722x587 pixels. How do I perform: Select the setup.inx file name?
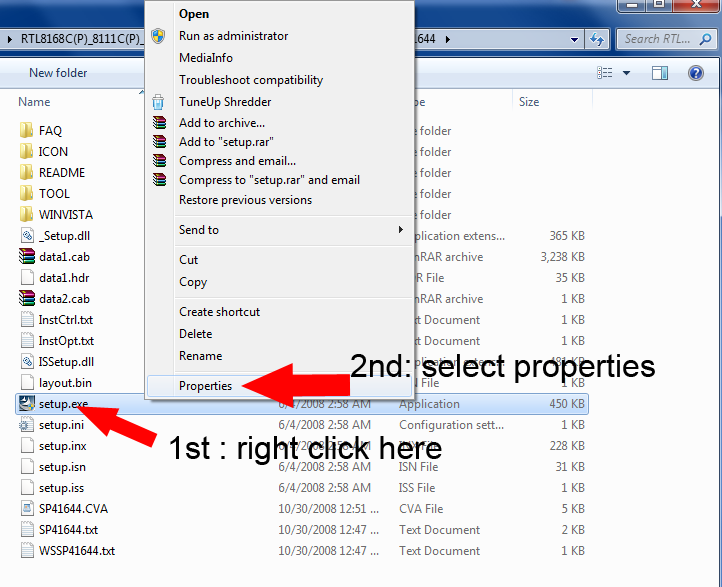[x=63, y=446]
